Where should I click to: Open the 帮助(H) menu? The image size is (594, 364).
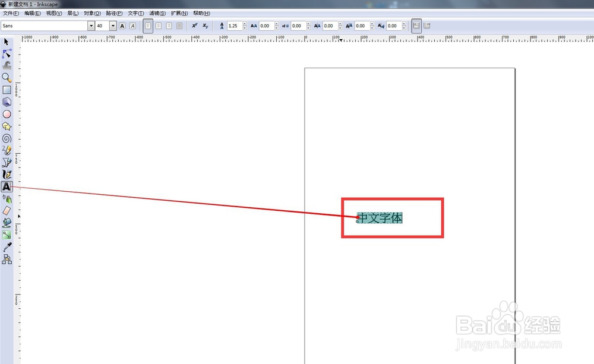201,13
